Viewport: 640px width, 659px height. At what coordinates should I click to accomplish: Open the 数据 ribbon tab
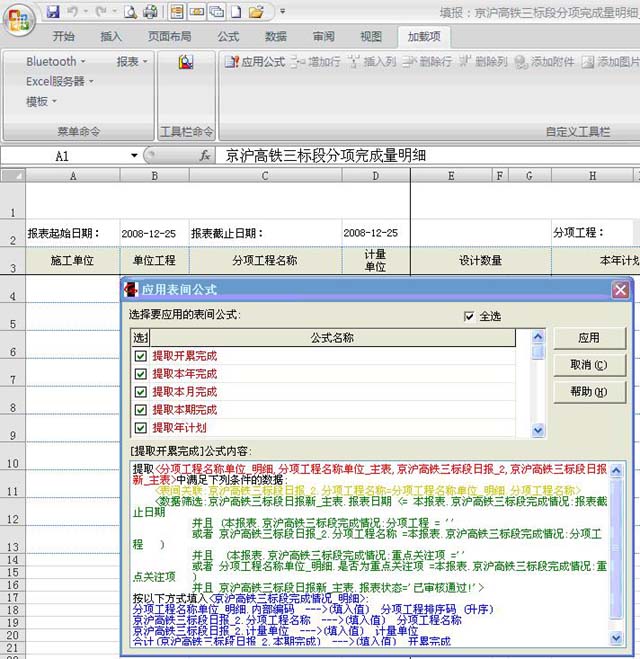click(x=276, y=37)
